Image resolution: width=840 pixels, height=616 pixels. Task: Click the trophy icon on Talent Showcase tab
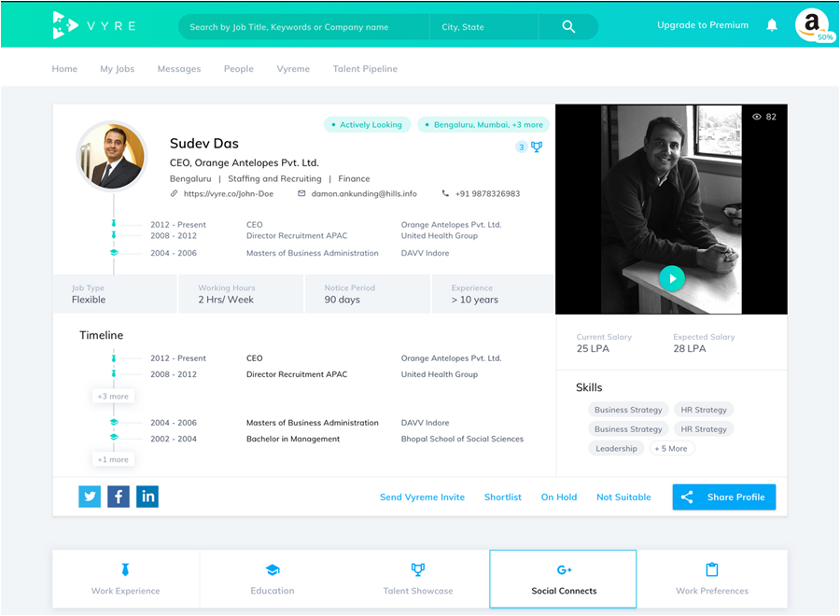[x=418, y=569]
